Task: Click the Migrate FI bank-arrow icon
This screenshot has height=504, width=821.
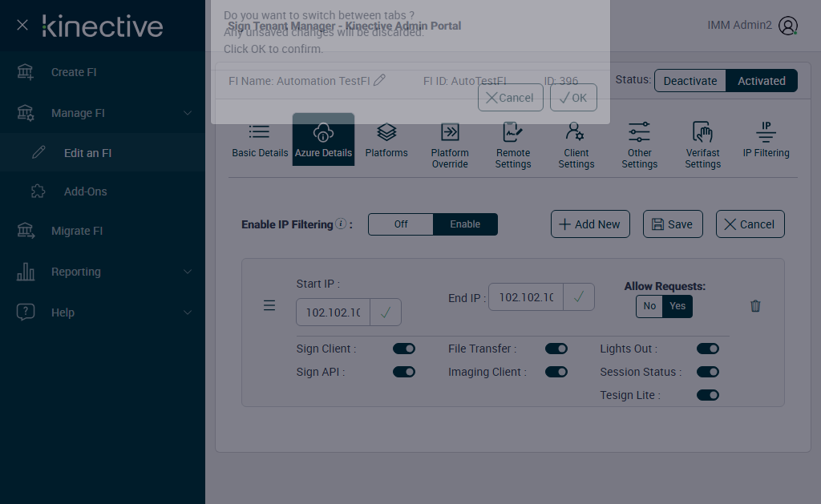Action: (x=26, y=230)
